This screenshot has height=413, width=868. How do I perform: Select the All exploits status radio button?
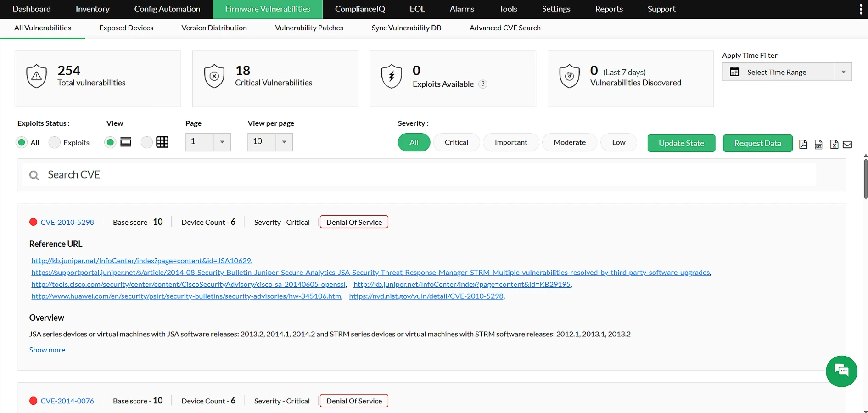pyautogui.click(x=22, y=142)
